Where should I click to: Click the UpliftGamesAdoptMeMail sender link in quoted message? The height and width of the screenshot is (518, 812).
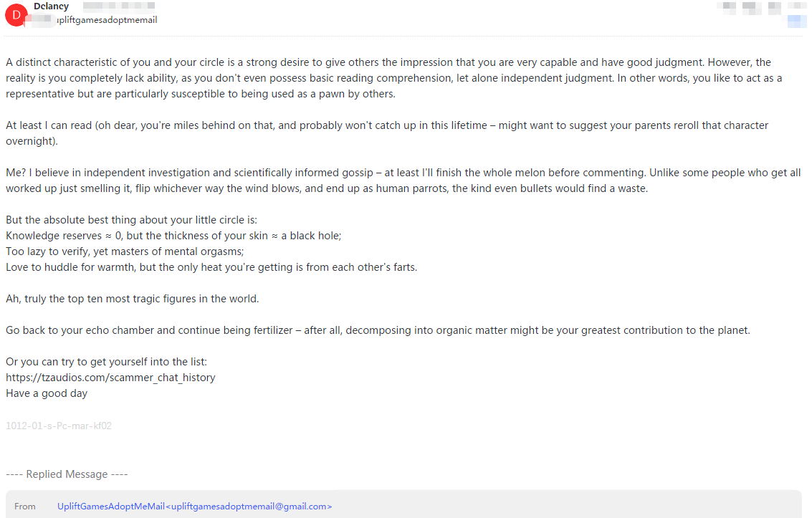[x=194, y=507]
